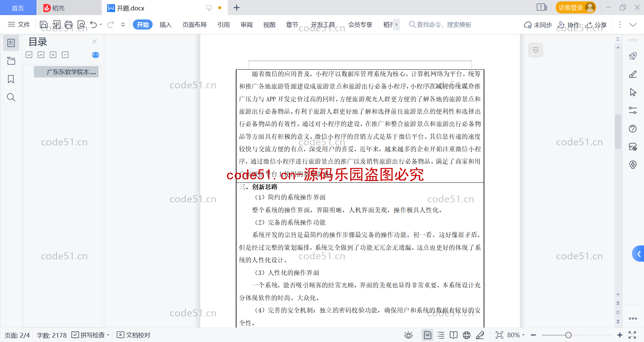The image size is (644, 342).
Task: Demote outline level minus icon
Action: [65, 55]
